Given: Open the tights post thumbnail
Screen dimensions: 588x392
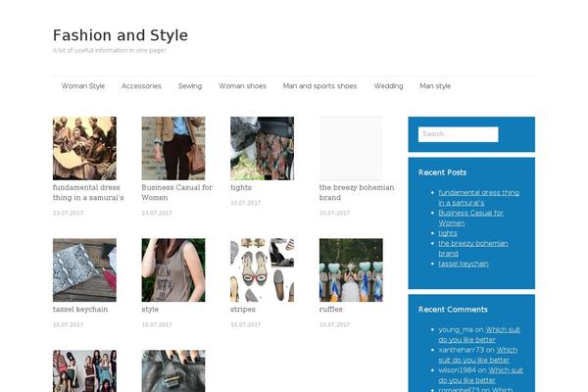Looking at the screenshot, I should 262,148.
